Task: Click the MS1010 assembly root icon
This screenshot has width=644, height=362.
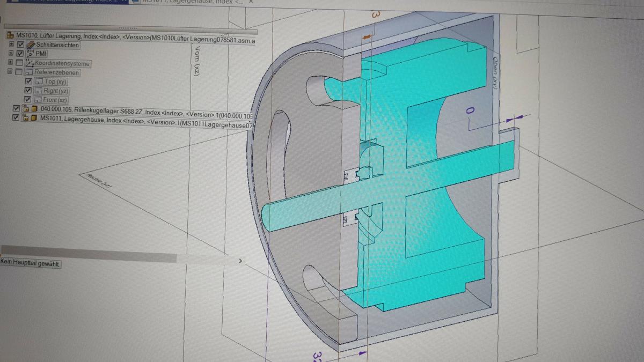Action: tap(10, 36)
